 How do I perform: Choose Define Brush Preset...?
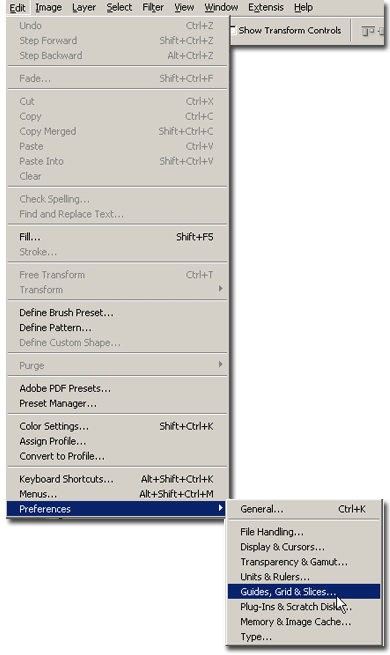[117, 312]
